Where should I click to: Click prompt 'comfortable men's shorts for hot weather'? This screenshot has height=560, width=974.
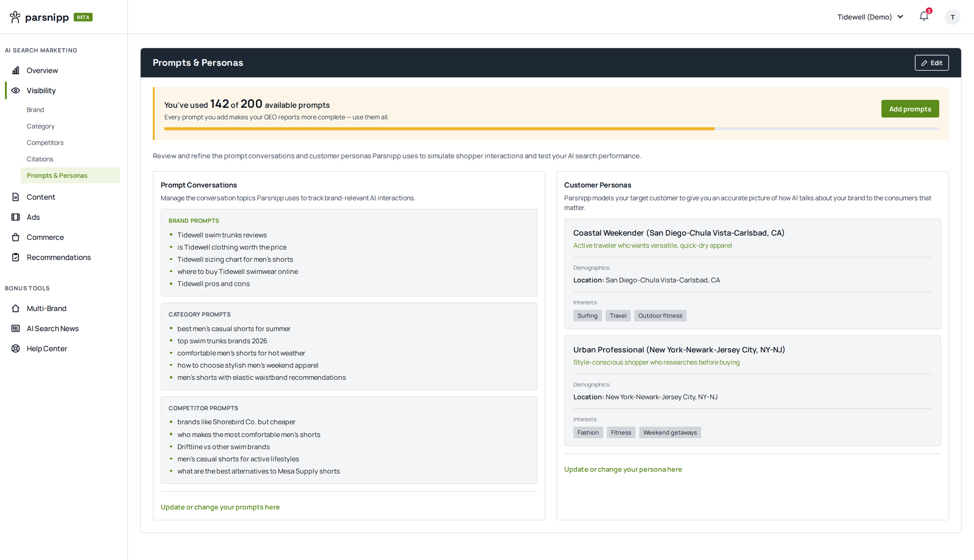tap(241, 353)
